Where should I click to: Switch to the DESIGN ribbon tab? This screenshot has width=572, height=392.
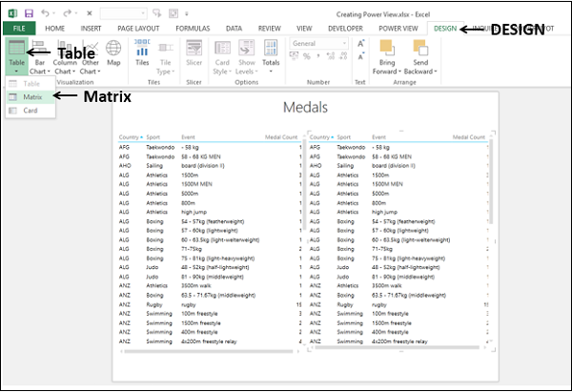444,29
